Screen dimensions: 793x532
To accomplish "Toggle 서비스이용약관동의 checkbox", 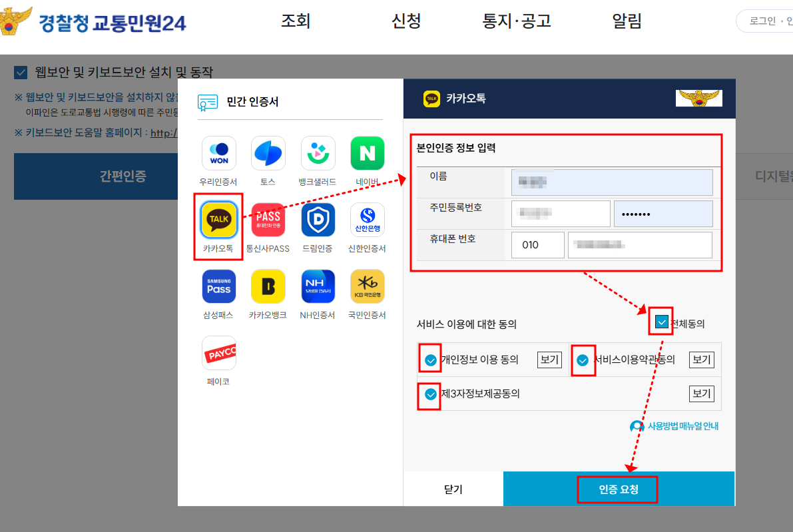I will click(x=583, y=360).
